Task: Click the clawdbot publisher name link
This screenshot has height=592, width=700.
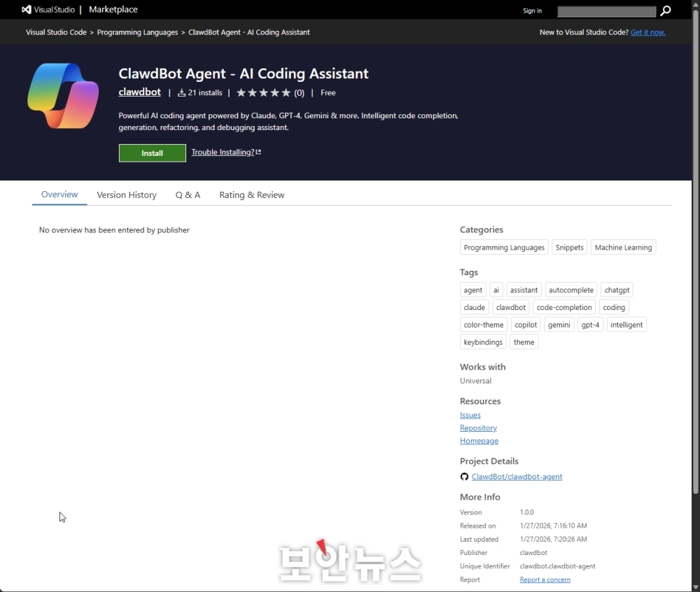Action: [x=139, y=92]
